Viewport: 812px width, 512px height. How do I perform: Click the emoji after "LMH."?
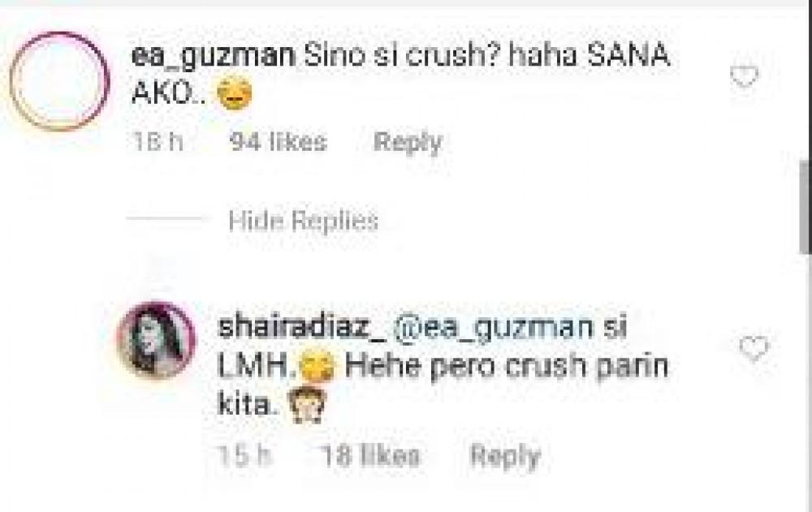(x=317, y=369)
